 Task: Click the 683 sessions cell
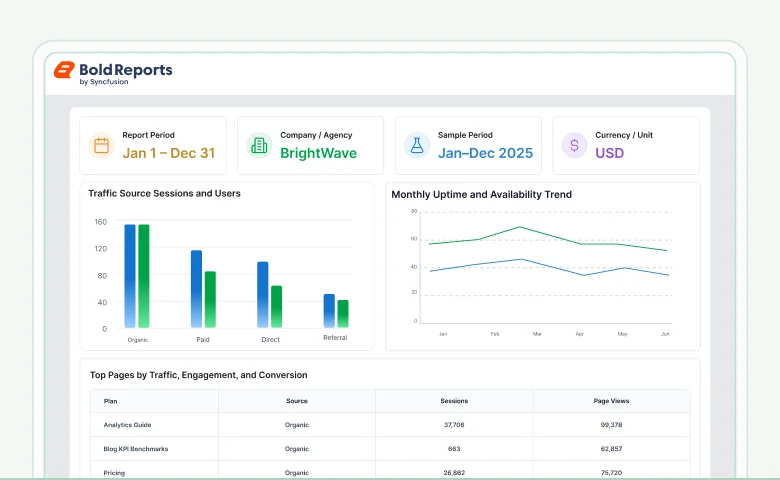[454, 449]
